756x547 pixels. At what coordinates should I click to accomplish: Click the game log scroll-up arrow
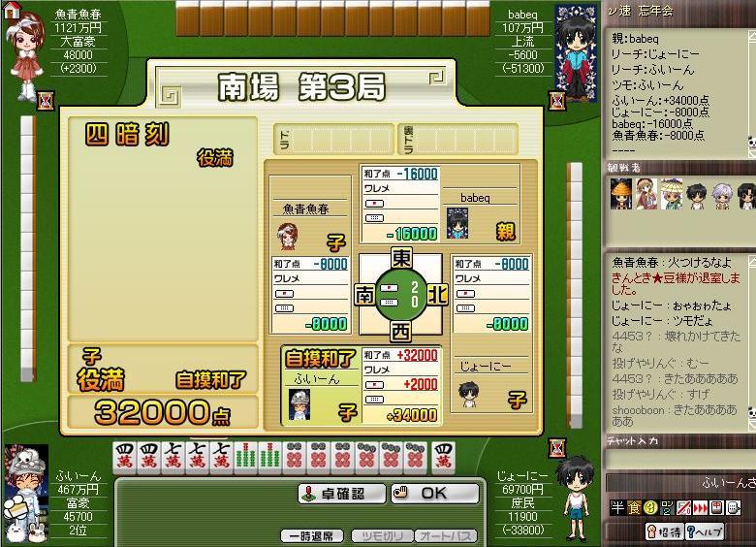pos(752,35)
